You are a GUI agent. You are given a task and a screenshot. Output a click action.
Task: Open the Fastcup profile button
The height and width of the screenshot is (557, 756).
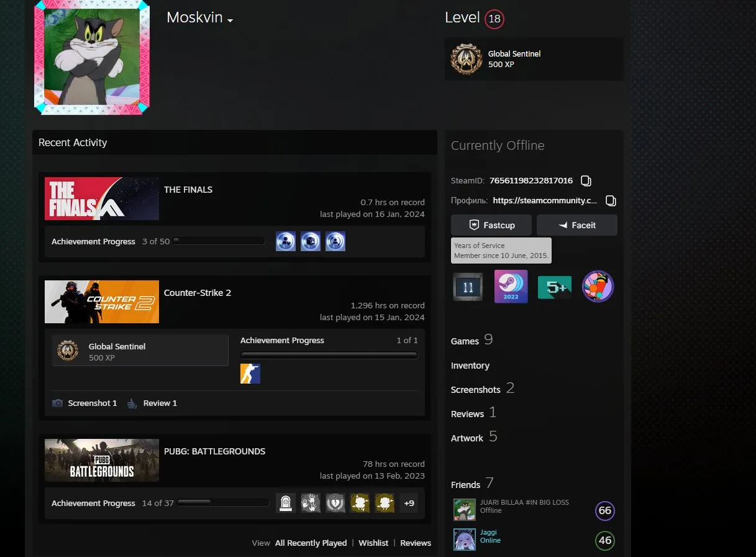(x=491, y=225)
